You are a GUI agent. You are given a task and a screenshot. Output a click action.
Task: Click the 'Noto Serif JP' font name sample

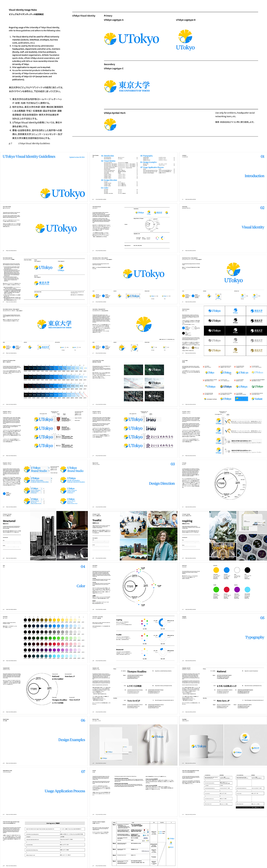(134, 700)
